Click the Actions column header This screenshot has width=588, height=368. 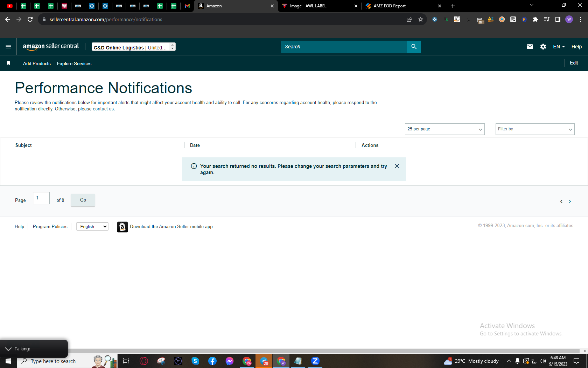click(370, 145)
